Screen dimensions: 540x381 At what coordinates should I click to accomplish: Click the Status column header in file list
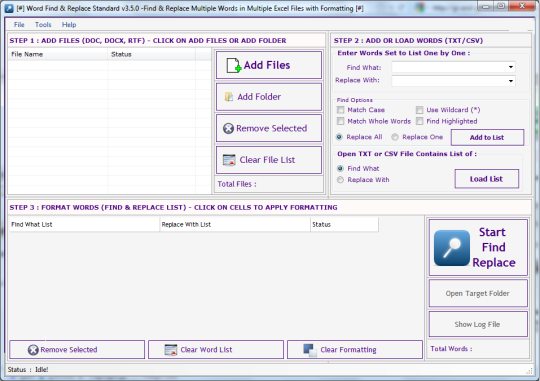(152, 54)
